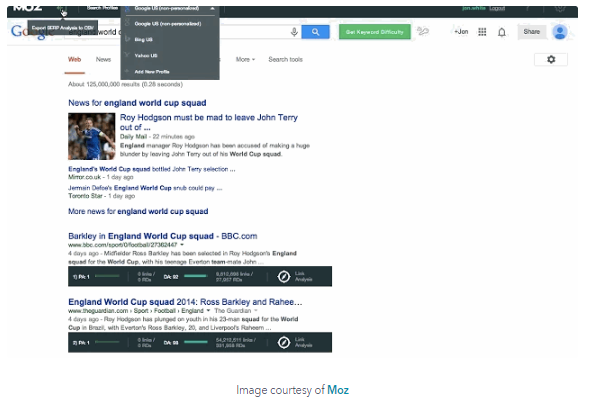Screen dimensions: 609x412
Task: Click the +Jon profile link
Action: click(461, 32)
